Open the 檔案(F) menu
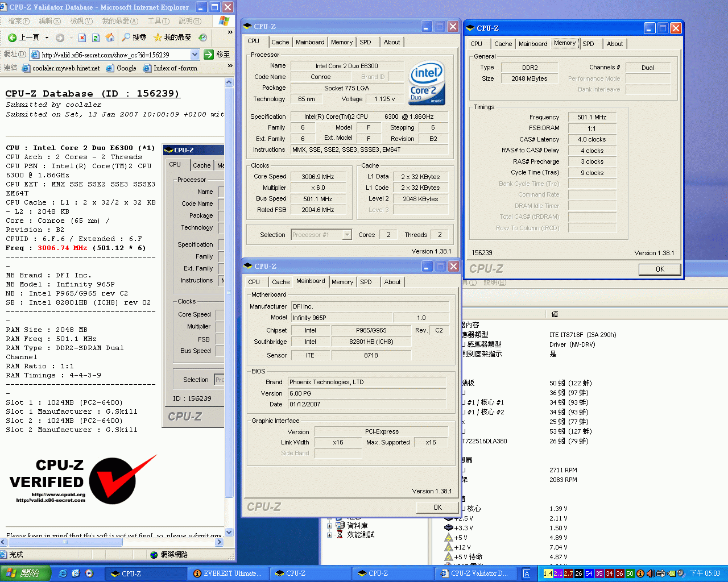The height and width of the screenshot is (582, 728). click(x=19, y=21)
